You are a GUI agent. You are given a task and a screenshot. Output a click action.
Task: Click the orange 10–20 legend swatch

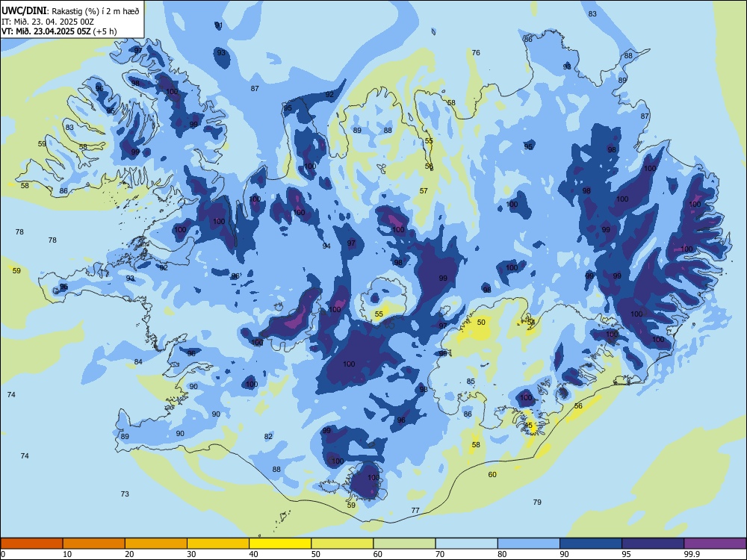[94, 544]
